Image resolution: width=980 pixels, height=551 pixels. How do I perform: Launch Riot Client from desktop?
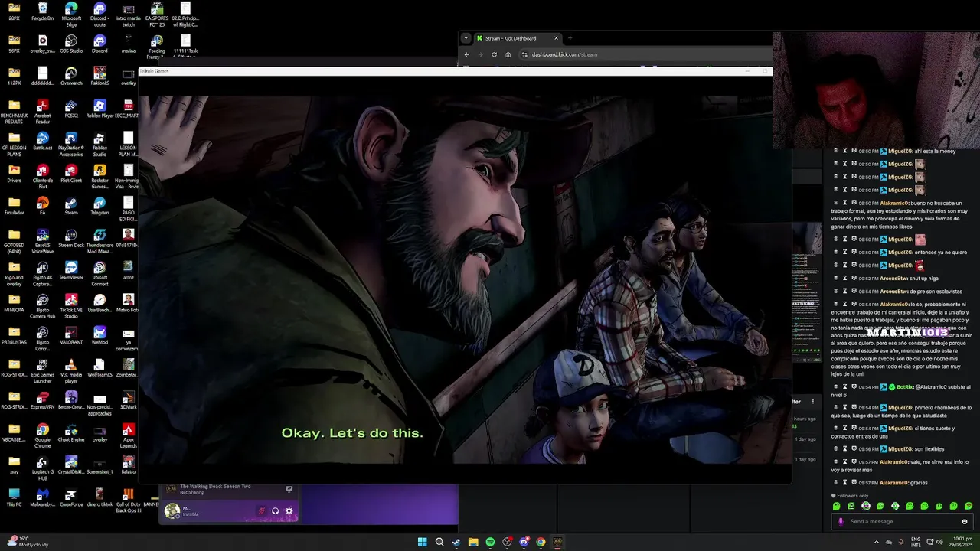pos(71,173)
